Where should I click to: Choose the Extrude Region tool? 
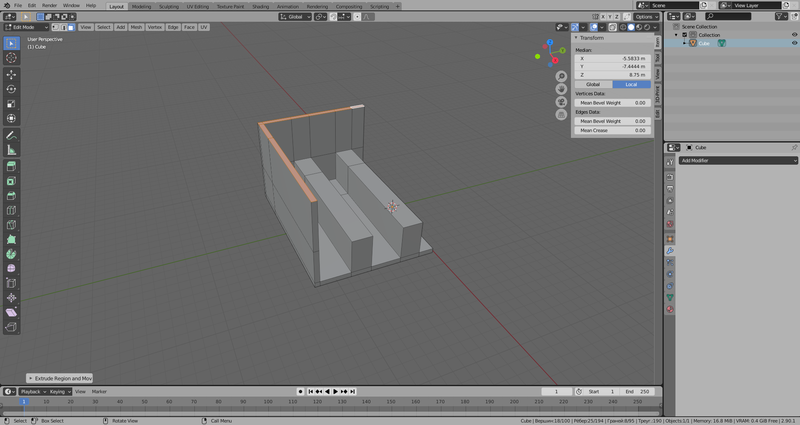pos(11,166)
